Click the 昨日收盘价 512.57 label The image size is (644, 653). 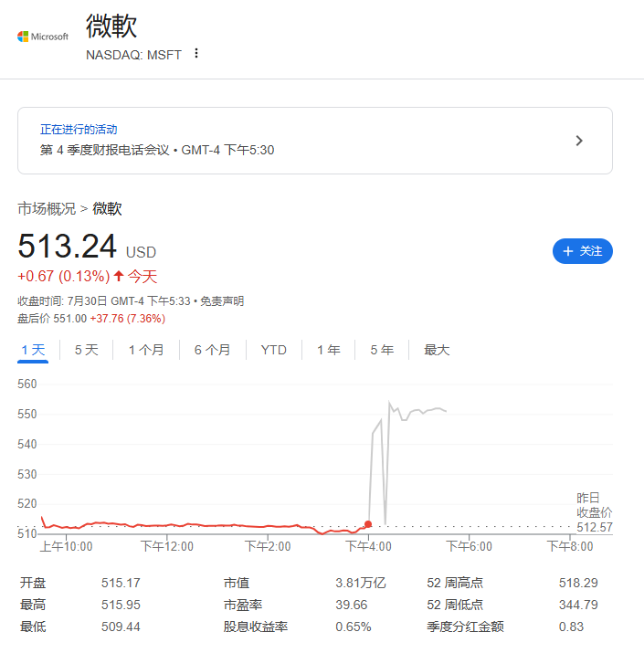[595, 512]
